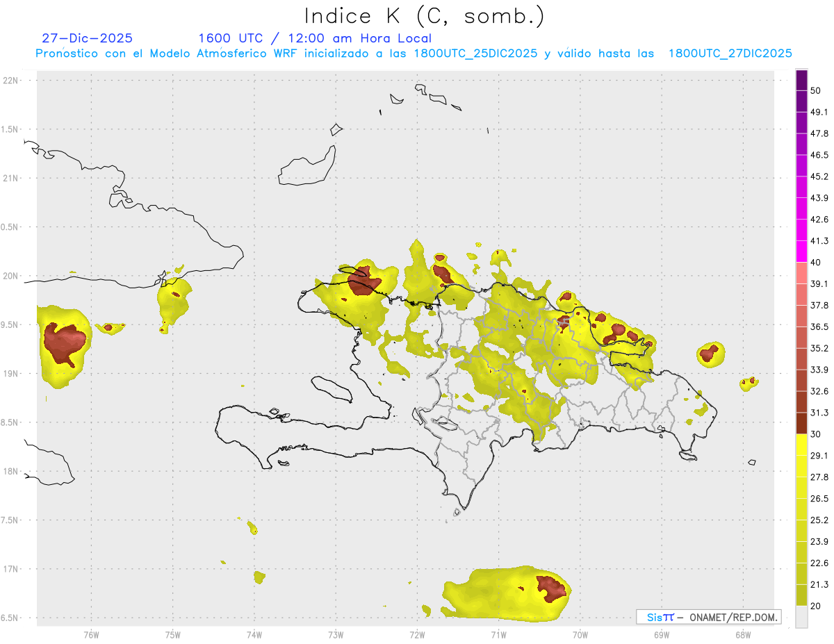
Task: Click the 20N latitude label
Action: pyautogui.click(x=12, y=276)
